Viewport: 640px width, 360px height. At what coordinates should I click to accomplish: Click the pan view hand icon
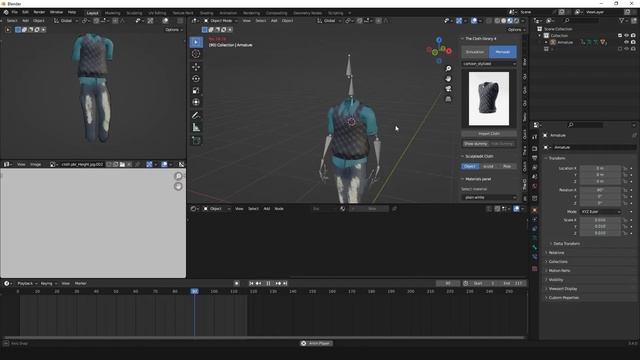coord(448,79)
